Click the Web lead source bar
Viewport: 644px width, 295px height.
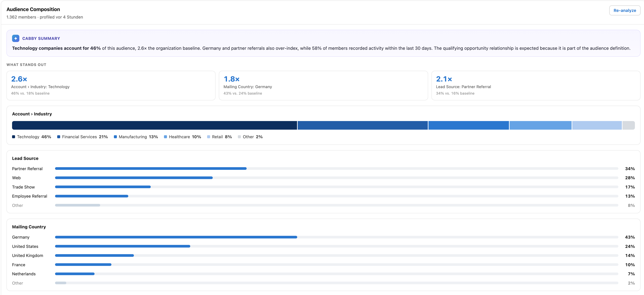337,178
